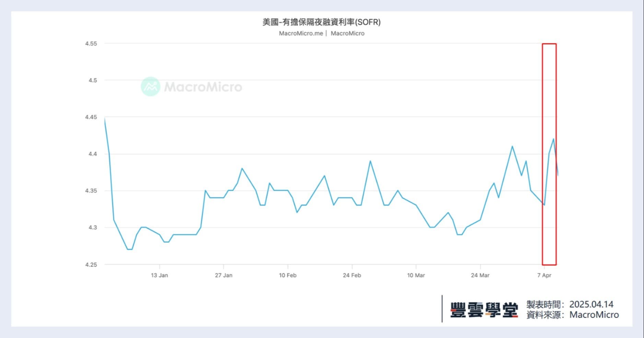
Task: Click the 4.5 y-axis label
Action: pos(93,80)
